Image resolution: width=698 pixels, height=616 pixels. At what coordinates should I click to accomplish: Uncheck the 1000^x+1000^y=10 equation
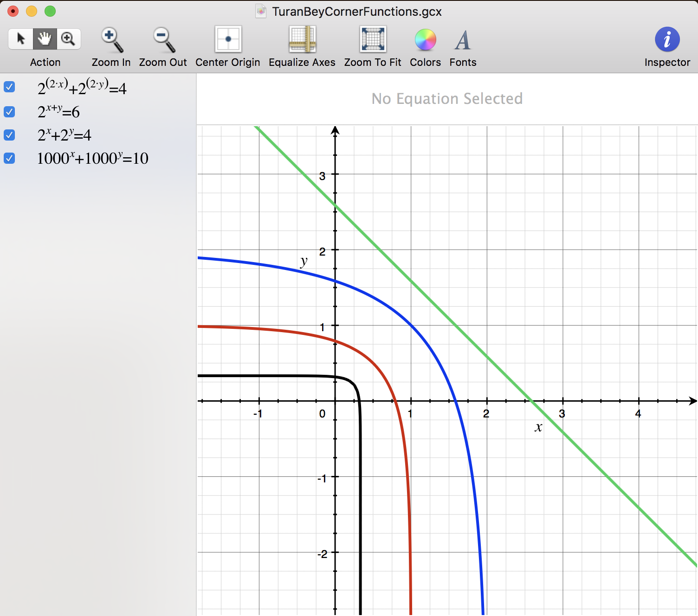(9, 158)
